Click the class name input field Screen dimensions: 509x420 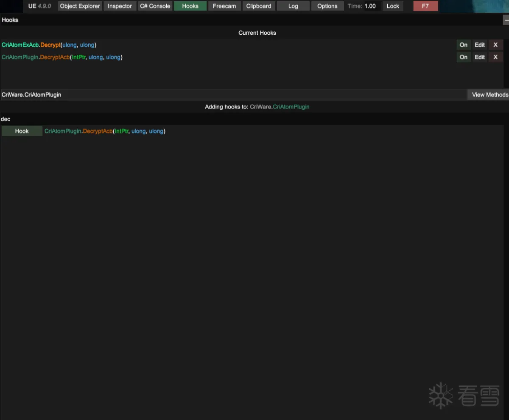(233, 95)
